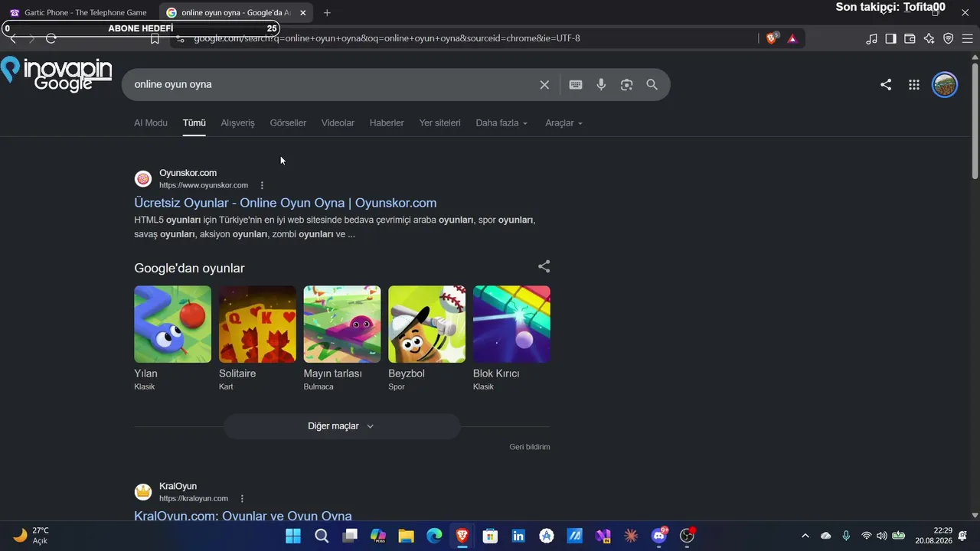Open a new browser tab
The width and height of the screenshot is (980, 551).
pyautogui.click(x=327, y=13)
